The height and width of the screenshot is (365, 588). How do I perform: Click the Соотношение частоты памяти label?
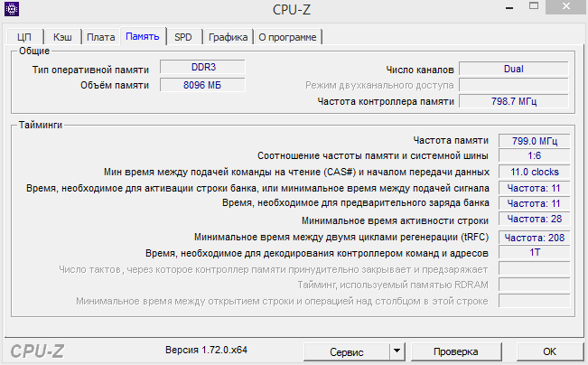pyautogui.click(x=373, y=155)
